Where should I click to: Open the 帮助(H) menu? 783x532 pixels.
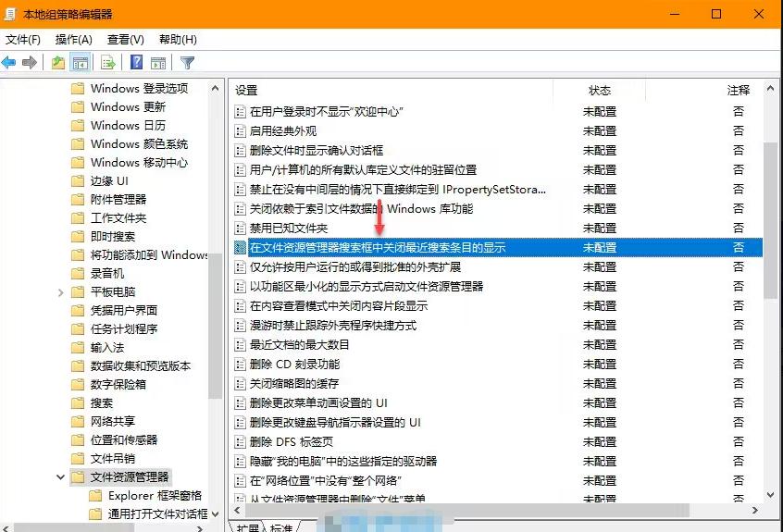click(178, 40)
